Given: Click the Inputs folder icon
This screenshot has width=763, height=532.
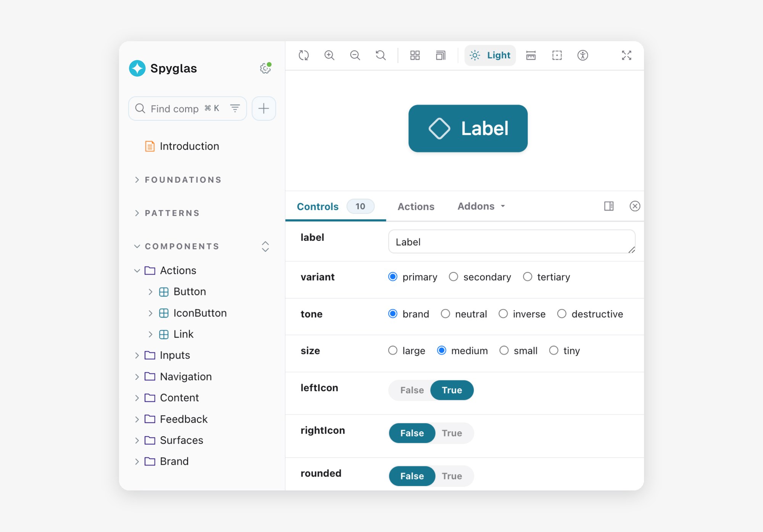Looking at the screenshot, I should 150,355.
